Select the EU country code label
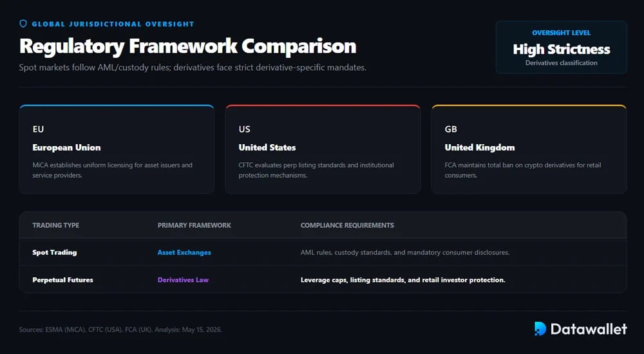Viewport: 644px width, 354px height. coord(38,129)
